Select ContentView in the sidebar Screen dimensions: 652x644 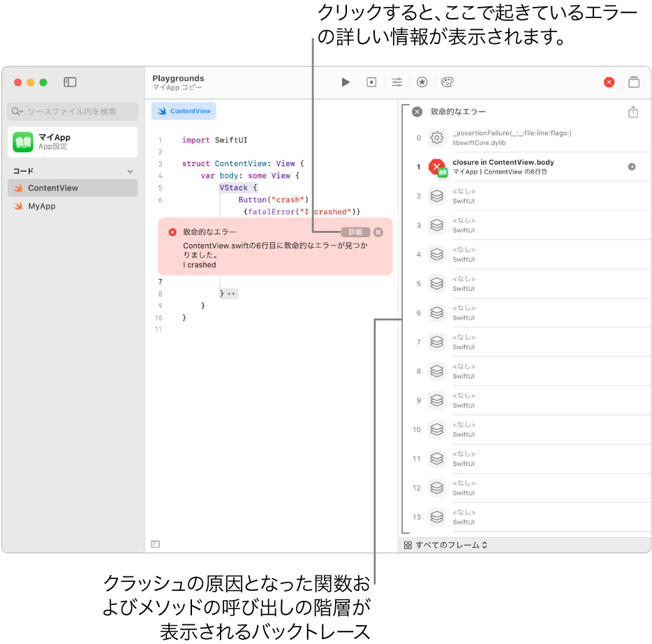pyautogui.click(x=73, y=188)
